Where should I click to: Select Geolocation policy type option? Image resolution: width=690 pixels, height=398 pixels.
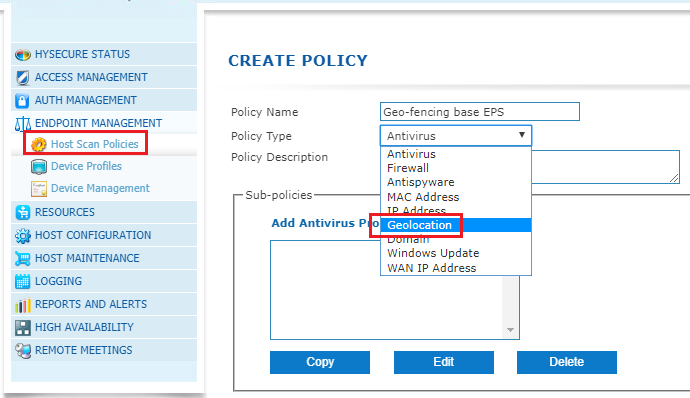pyautogui.click(x=456, y=225)
